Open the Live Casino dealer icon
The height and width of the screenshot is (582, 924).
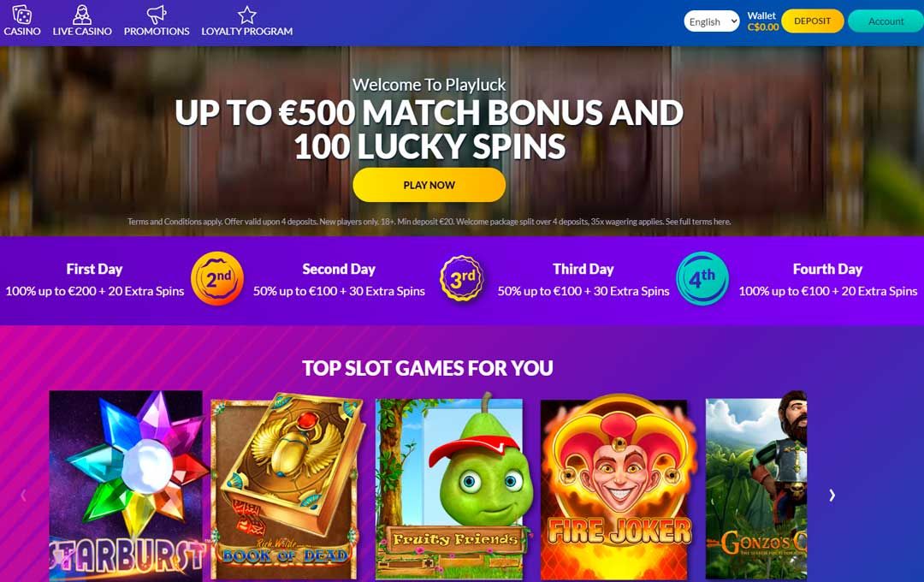point(82,15)
